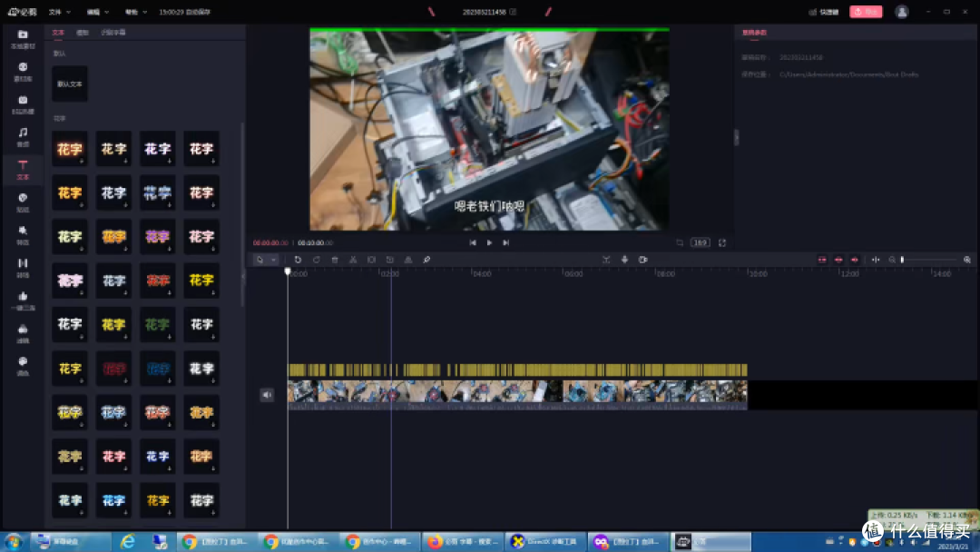Screen dimensions: 980x552
Task: Click the split scissors icon in timeline toolbar
Action: tap(353, 260)
